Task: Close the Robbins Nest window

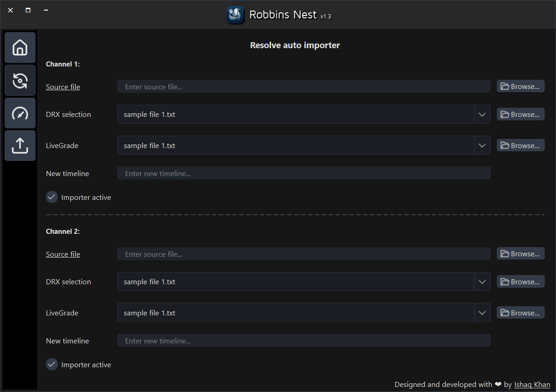Action: click(11, 10)
